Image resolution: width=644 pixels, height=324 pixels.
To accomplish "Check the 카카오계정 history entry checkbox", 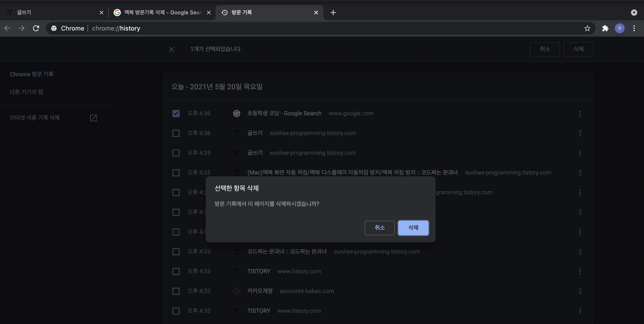I will [x=176, y=291].
